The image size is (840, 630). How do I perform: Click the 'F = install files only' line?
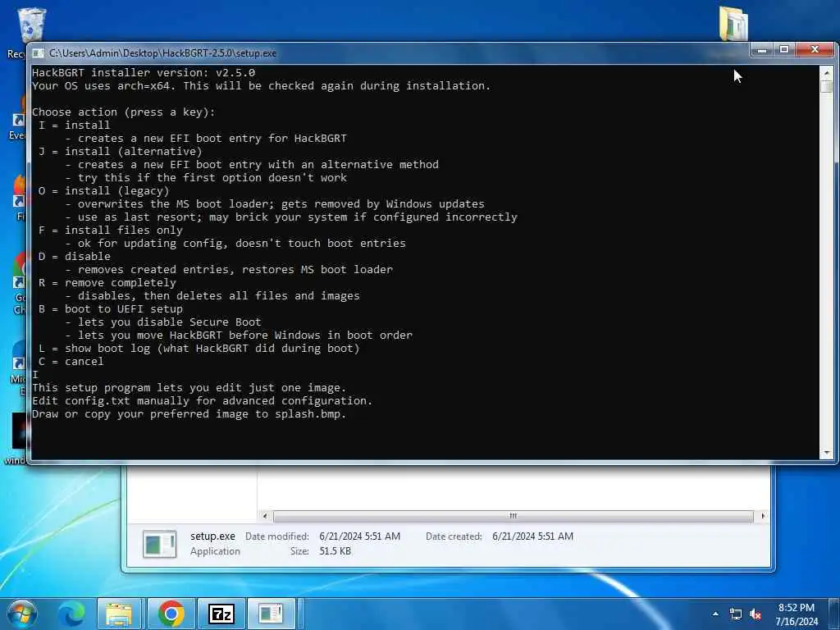pyautogui.click(x=111, y=230)
